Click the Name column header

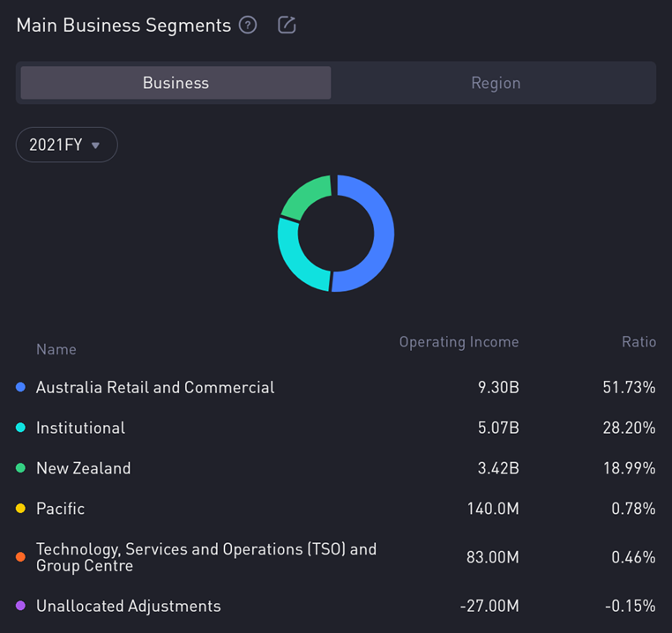[x=56, y=349]
